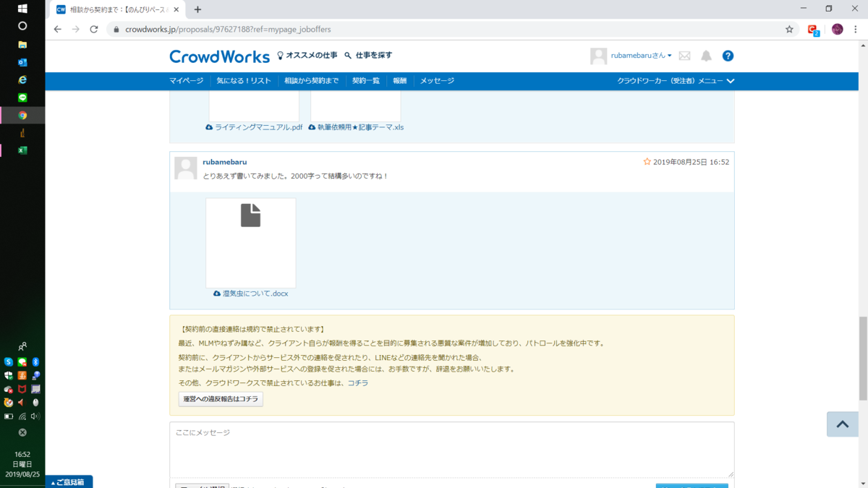Expand the rubamebaruさん user dropdown
The image size is (868, 488).
(641, 56)
